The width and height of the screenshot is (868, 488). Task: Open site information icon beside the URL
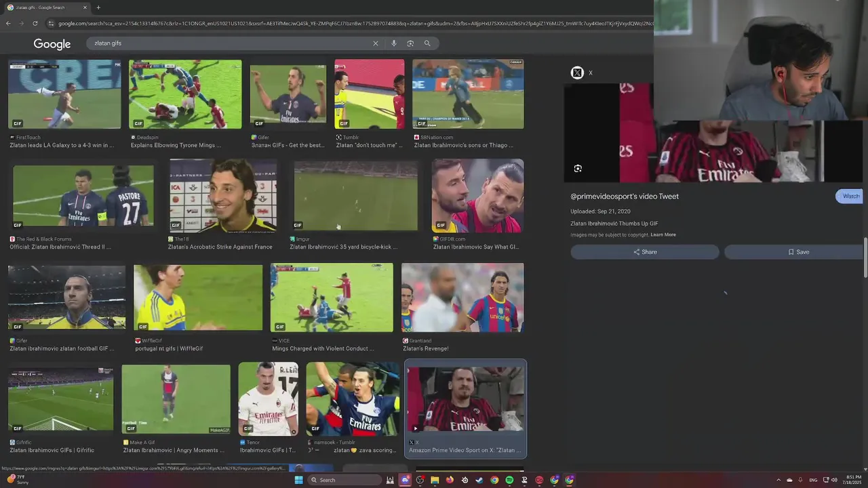[x=51, y=24]
